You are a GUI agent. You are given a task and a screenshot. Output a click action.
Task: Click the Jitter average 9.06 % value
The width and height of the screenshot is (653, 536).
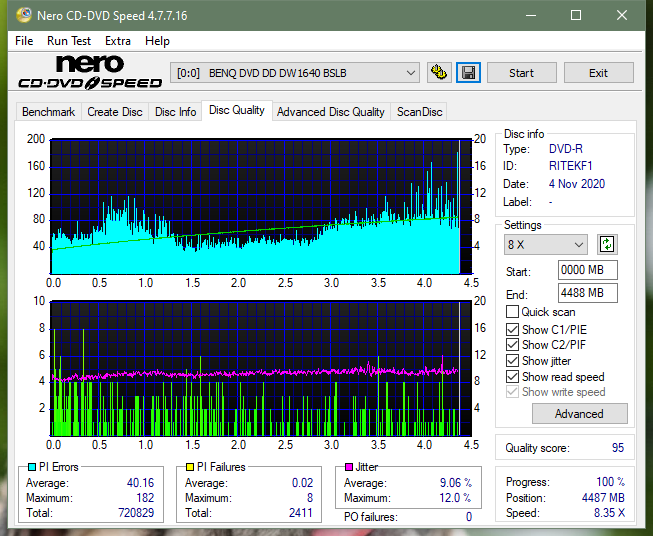pos(456,483)
